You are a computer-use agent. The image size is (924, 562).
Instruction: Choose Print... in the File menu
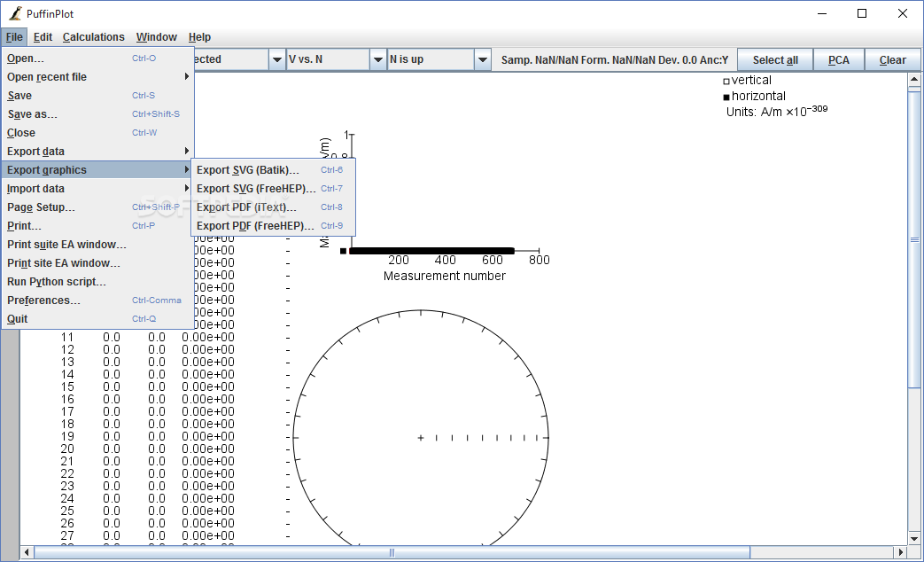(x=97, y=226)
